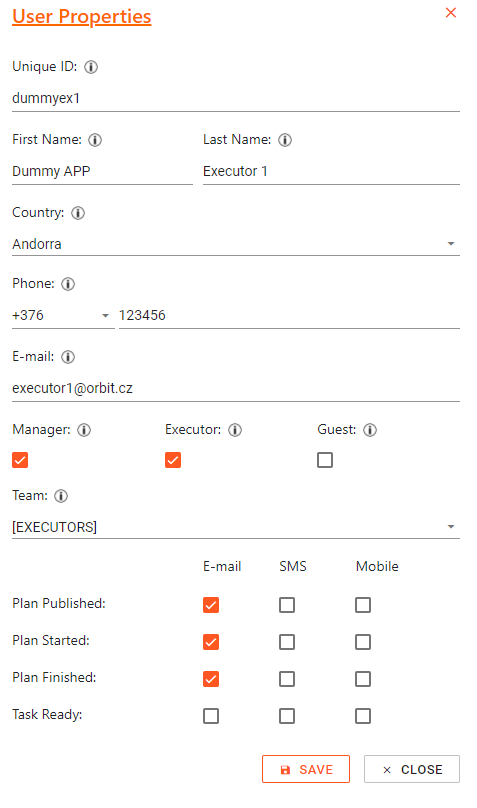The width and height of the screenshot is (477, 808).
Task: Click info icon next to Guest
Action: 370,430
